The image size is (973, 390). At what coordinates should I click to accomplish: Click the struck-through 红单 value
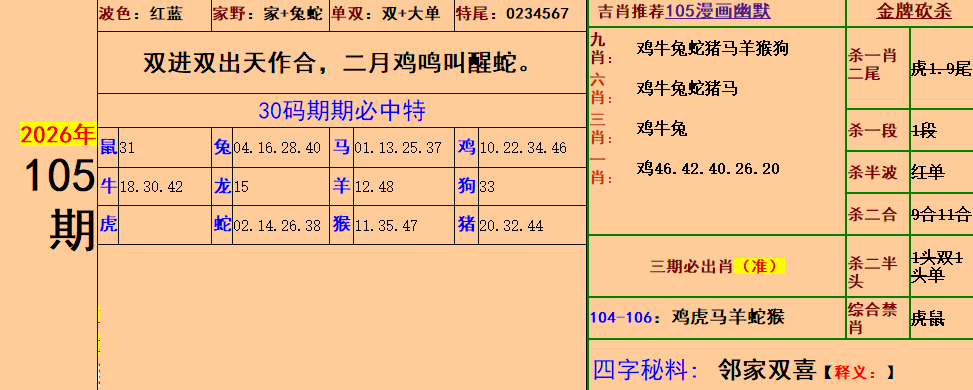tap(928, 173)
